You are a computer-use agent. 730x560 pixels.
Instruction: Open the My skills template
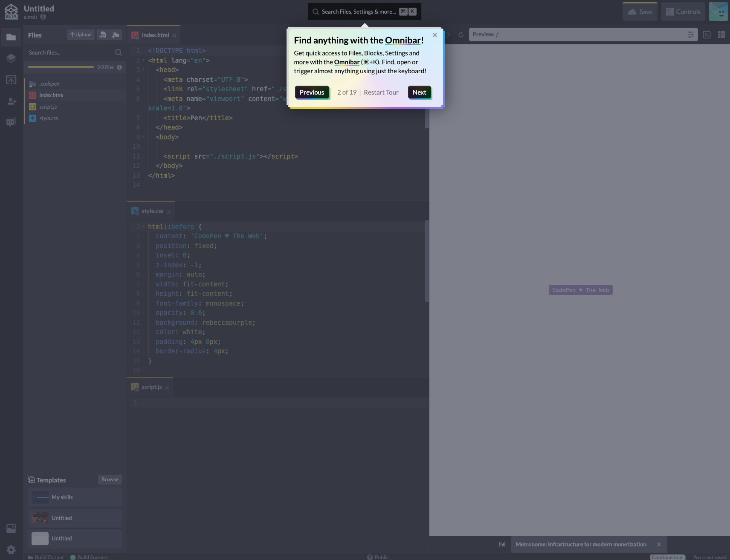75,497
